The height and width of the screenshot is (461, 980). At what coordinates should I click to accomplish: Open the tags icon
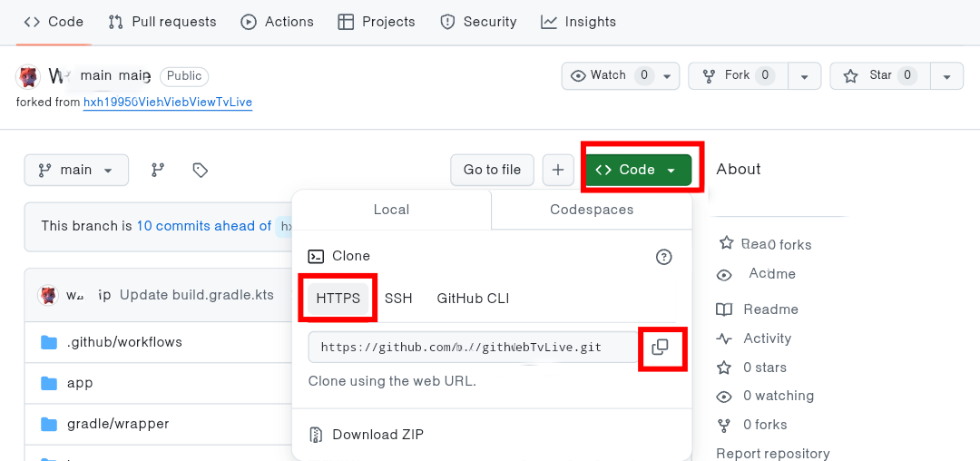[201, 170]
